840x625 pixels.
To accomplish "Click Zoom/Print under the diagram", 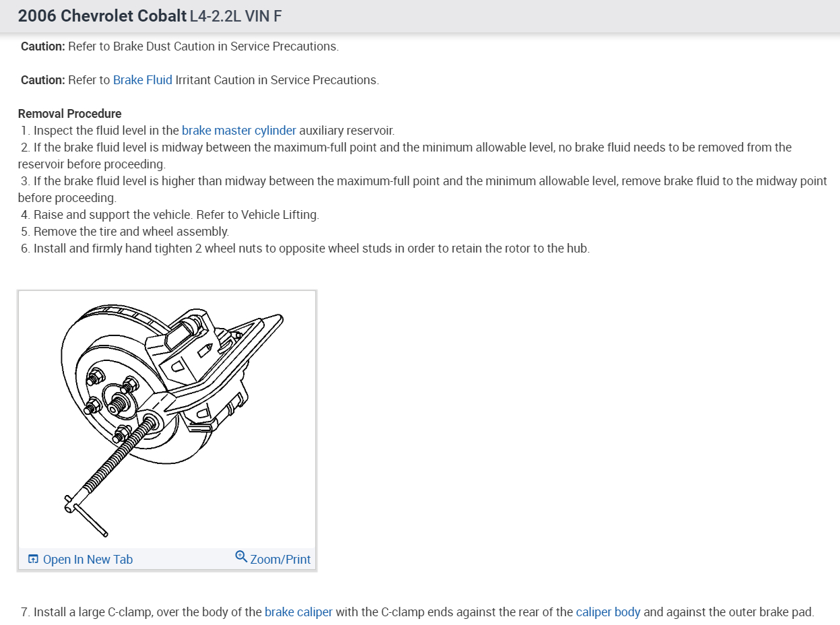I will pos(280,560).
